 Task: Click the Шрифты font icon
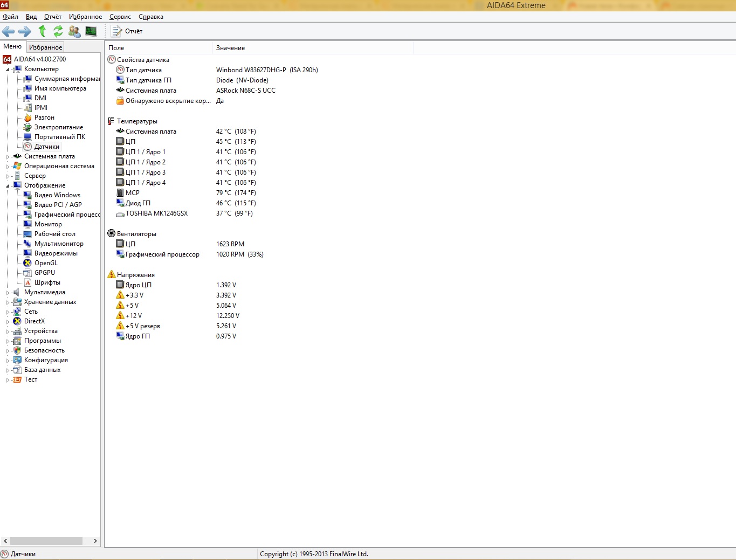tap(27, 282)
